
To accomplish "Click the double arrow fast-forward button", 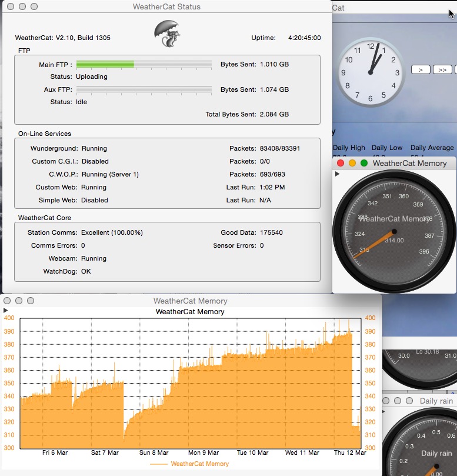I will coord(442,70).
